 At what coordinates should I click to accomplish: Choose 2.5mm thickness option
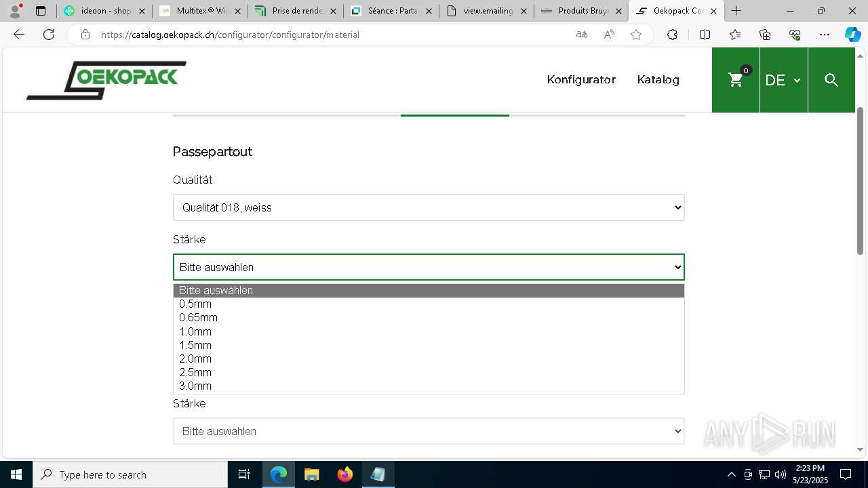pyautogui.click(x=429, y=372)
